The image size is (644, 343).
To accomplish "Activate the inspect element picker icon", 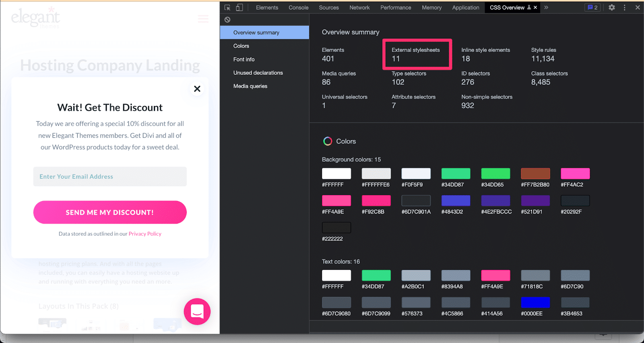I will coord(227,8).
